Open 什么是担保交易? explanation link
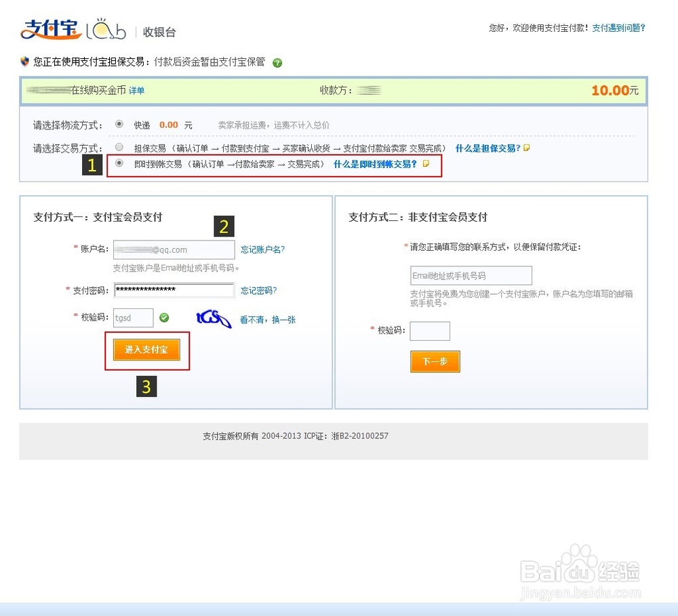The width and height of the screenshot is (678, 616). (487, 148)
